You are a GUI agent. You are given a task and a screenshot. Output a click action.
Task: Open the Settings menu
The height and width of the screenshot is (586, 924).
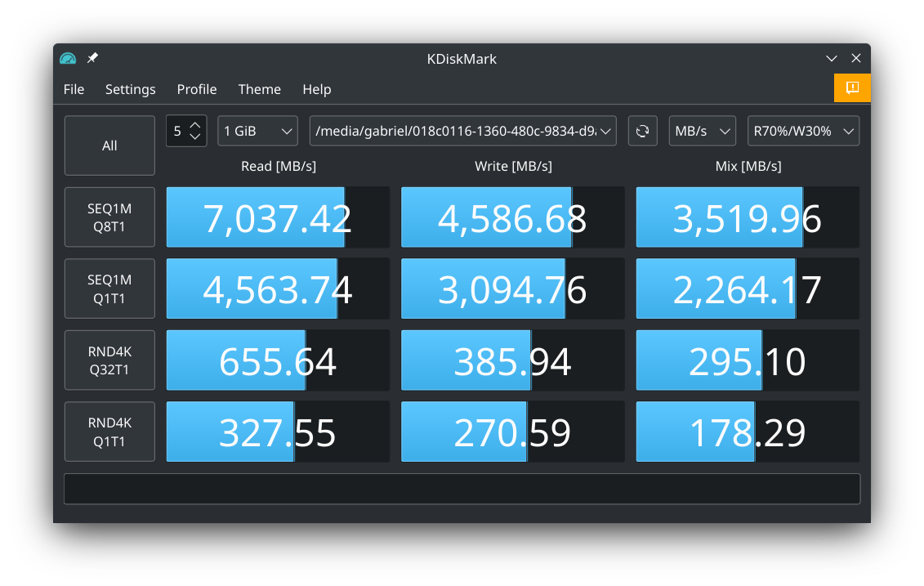130,89
